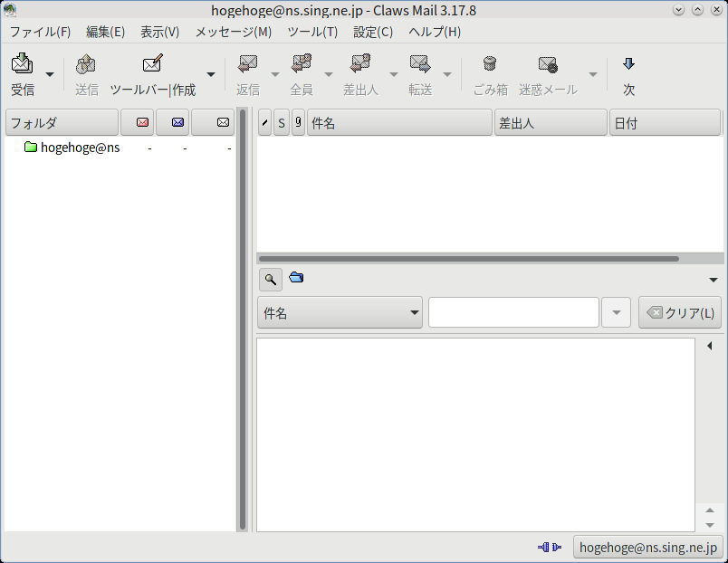
Task: Open the 全員 reply-all options arrow
Action: 329,74
